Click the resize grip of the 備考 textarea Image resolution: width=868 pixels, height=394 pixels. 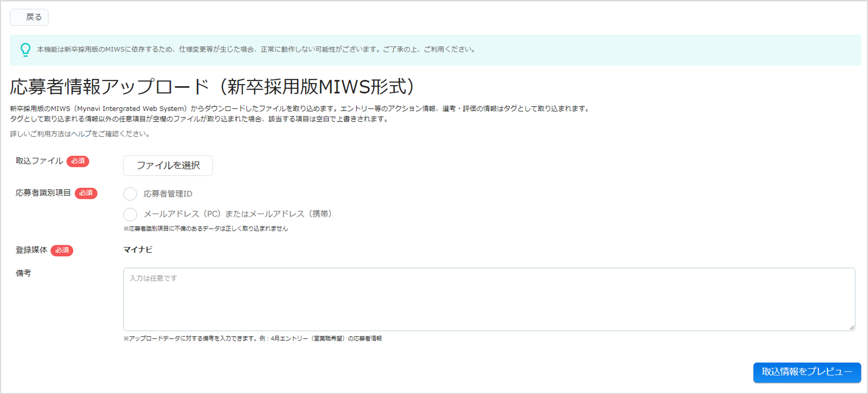[852, 327]
